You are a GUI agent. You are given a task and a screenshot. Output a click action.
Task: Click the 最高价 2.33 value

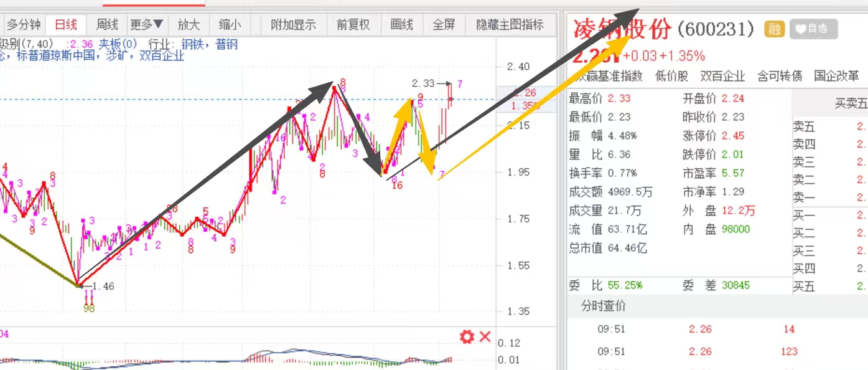[619, 98]
